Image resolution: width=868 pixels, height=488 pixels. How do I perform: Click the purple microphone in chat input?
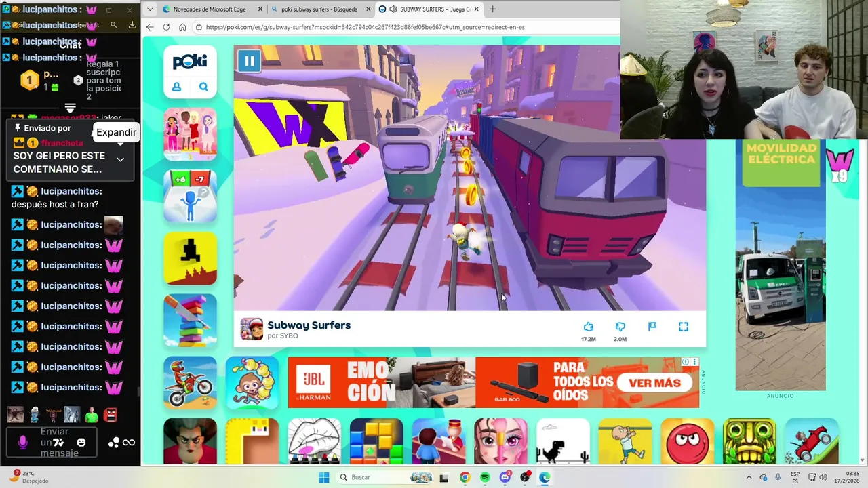pyautogui.click(x=22, y=443)
